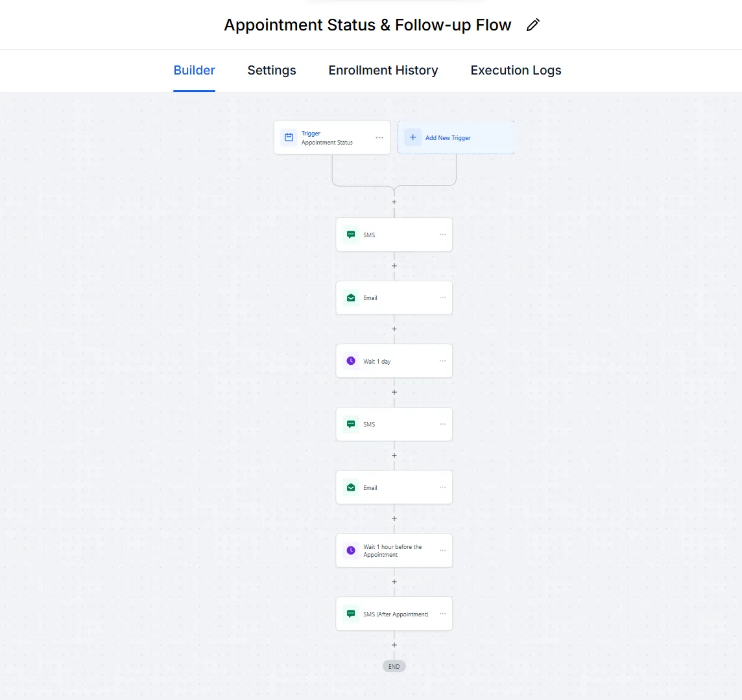Screen dimensions: 742x700
Task: Open three-dot menu on second Email step
Action: pos(442,487)
